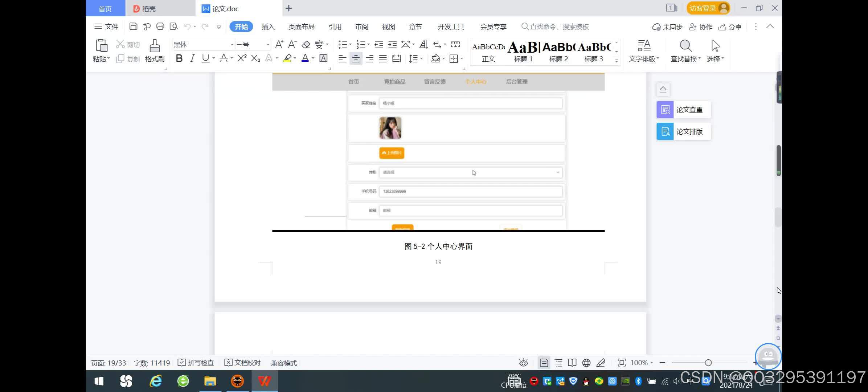Toggle eye protection mode icon
The width and height of the screenshot is (868, 392).
523,363
